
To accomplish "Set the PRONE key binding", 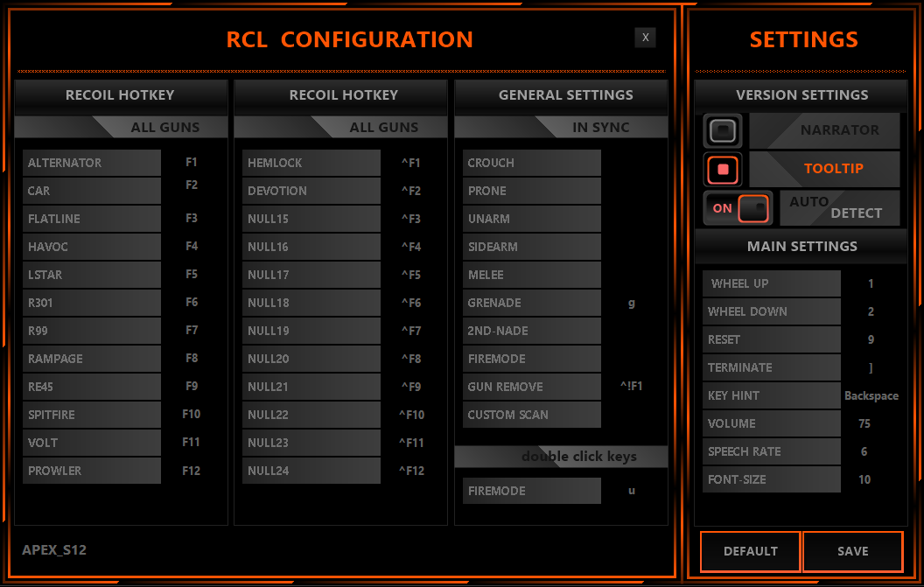I will click(531, 191).
